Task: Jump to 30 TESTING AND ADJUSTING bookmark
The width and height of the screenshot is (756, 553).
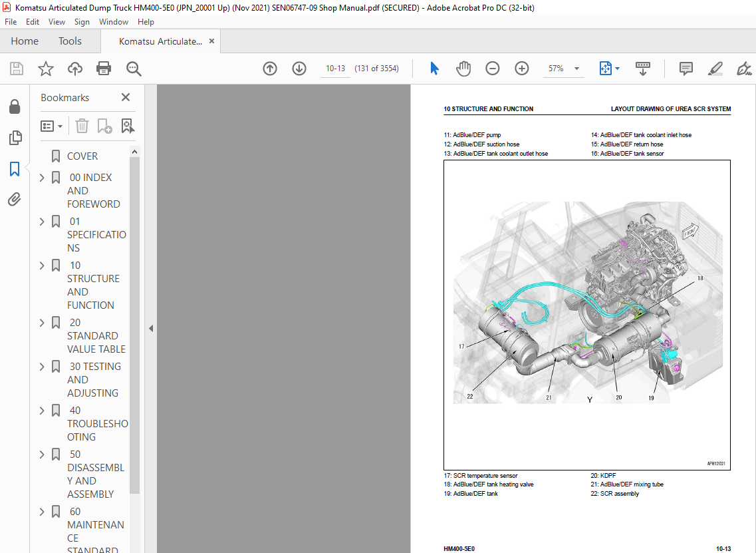Action: click(x=94, y=380)
